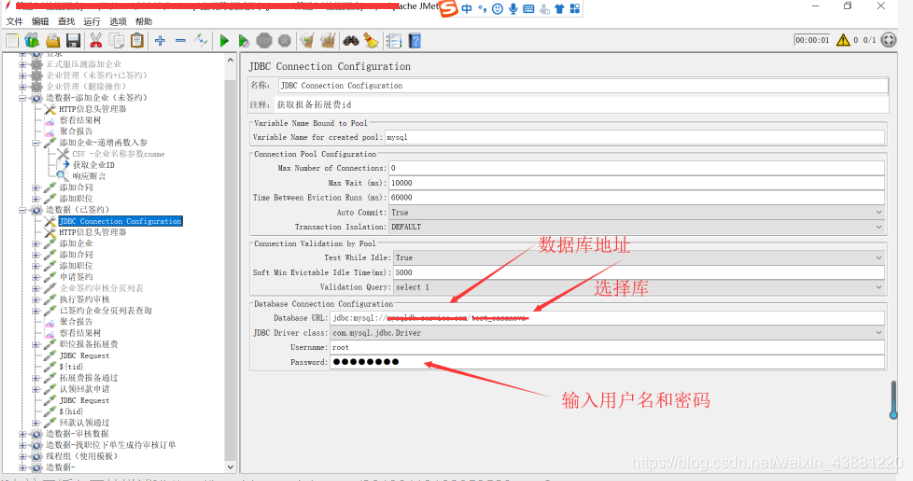Select the ${hid} tree item
This screenshot has width=913, height=481.
pyautogui.click(x=71, y=412)
